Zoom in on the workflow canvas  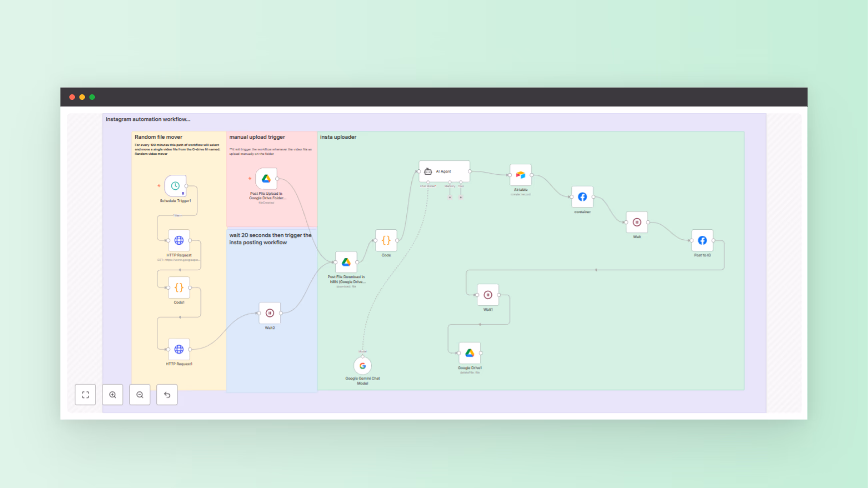[112, 394]
